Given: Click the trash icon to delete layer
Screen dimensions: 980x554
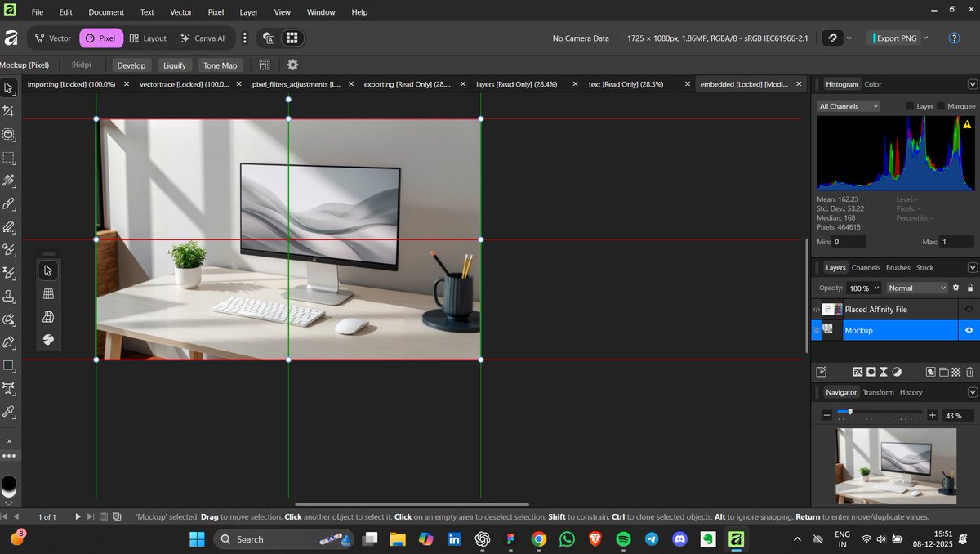Looking at the screenshot, I should 969,372.
